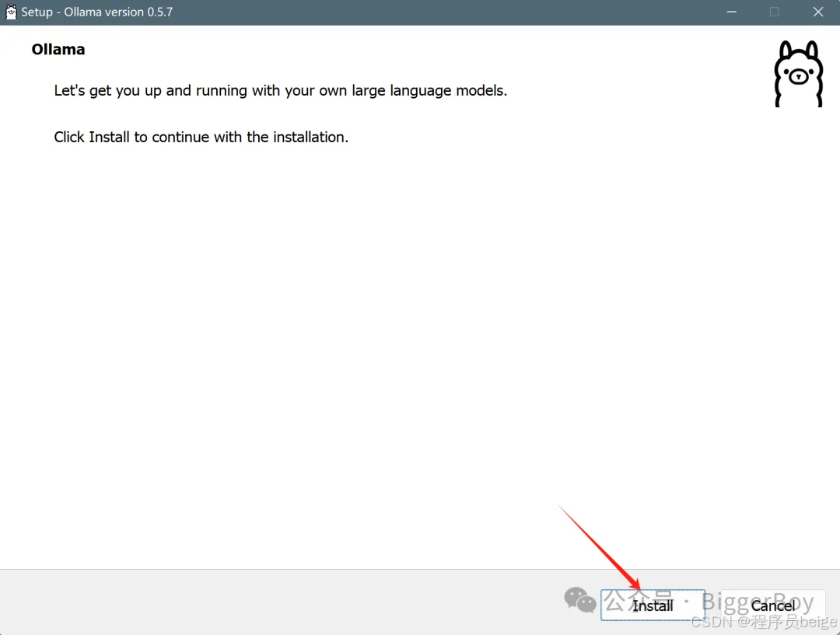Click the bold 'Ollama' heading
This screenshot has width=840, height=635.
[58, 49]
